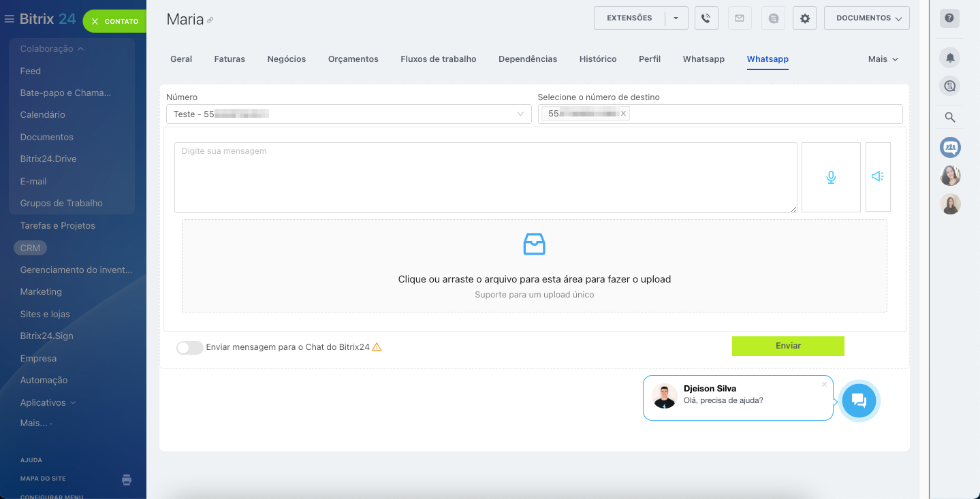The width and height of the screenshot is (980, 499).
Task: Open the Negócios tab
Action: (286, 59)
